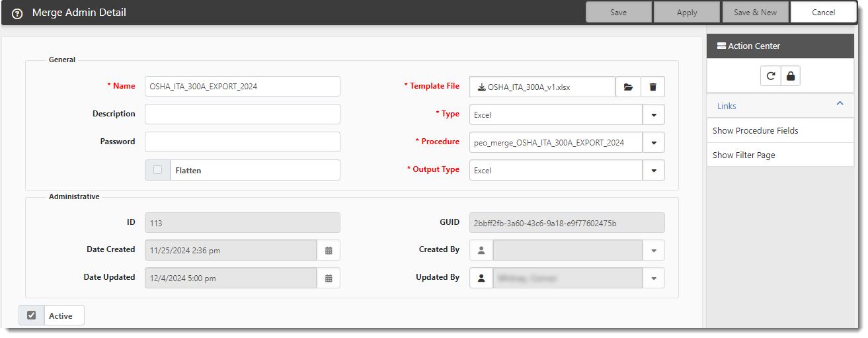
Task: Expand the Procedure dropdown list
Action: click(653, 142)
